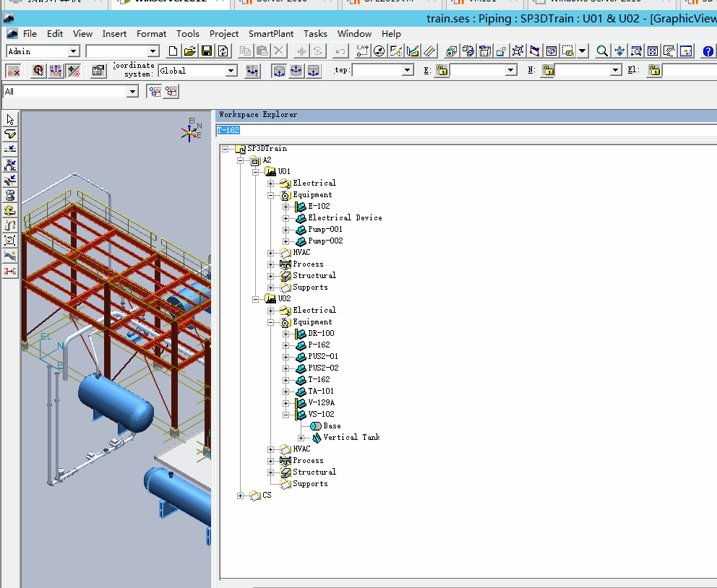Click the Open folder toolbar icon
Image resolution: width=717 pixels, height=588 pixels.
(x=190, y=51)
